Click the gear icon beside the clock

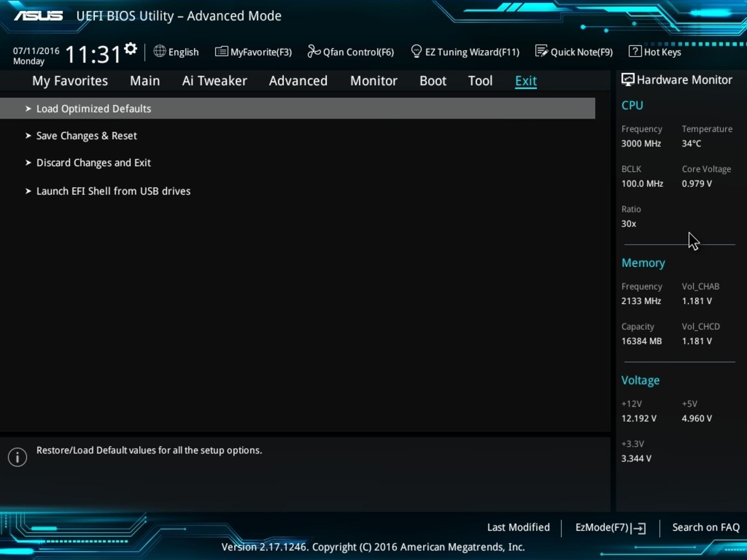130,49
